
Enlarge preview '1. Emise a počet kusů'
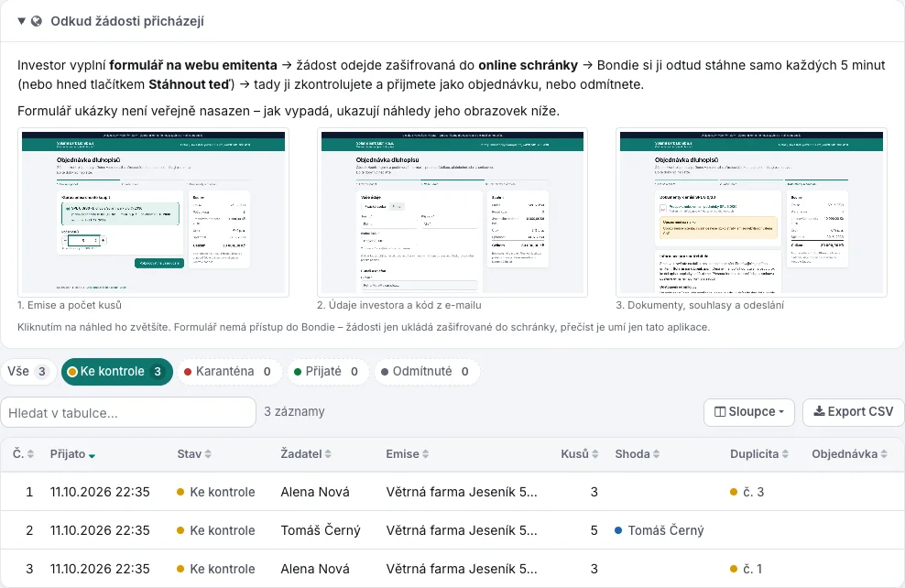154,212
